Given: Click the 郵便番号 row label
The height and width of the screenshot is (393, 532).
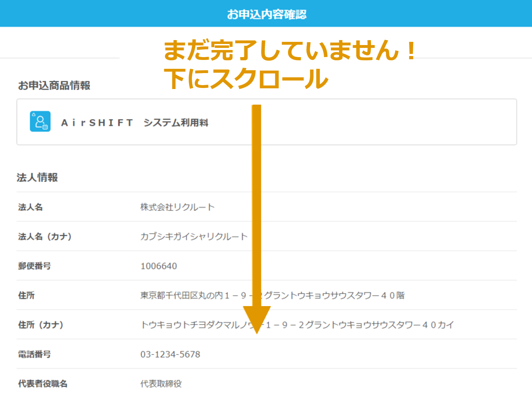Looking at the screenshot, I should pyautogui.click(x=34, y=266).
